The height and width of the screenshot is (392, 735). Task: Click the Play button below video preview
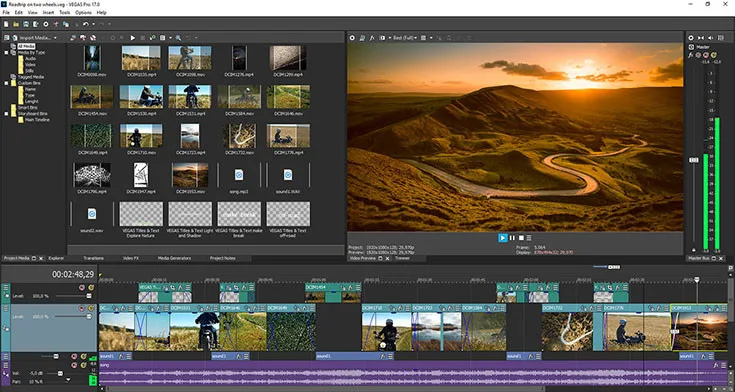pos(503,238)
